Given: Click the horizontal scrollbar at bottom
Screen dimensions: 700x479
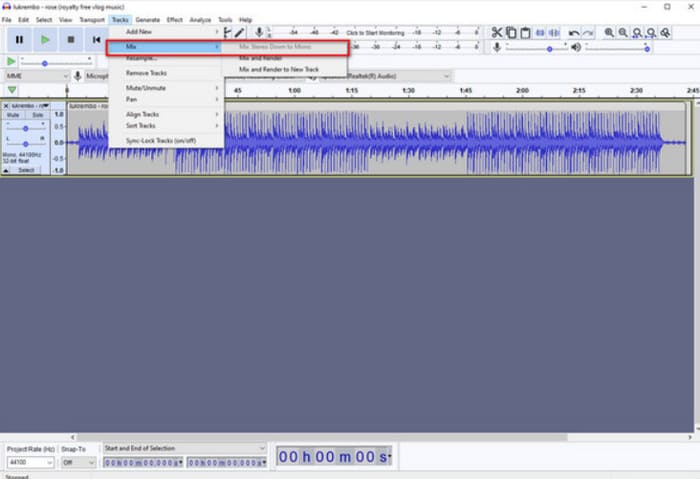Looking at the screenshot, I should click(x=322, y=437).
